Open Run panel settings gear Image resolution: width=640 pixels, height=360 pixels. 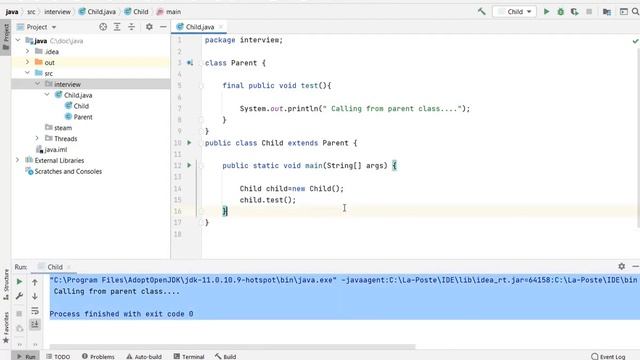click(621, 266)
